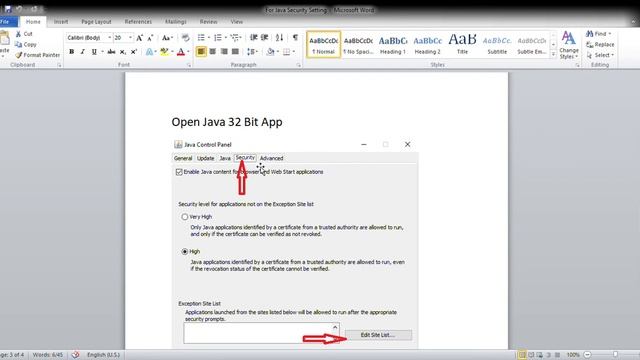
Task: Click the zoom slider handle
Action: [615, 355]
